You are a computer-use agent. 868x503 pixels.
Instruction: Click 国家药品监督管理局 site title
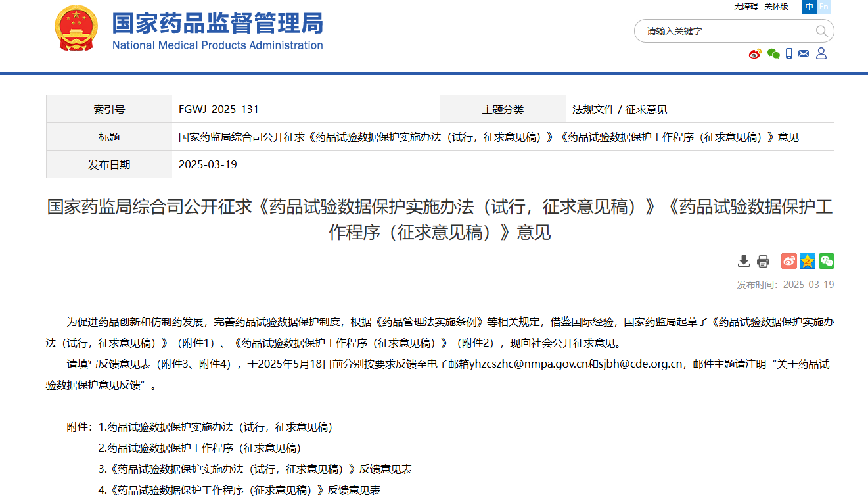[x=217, y=22]
